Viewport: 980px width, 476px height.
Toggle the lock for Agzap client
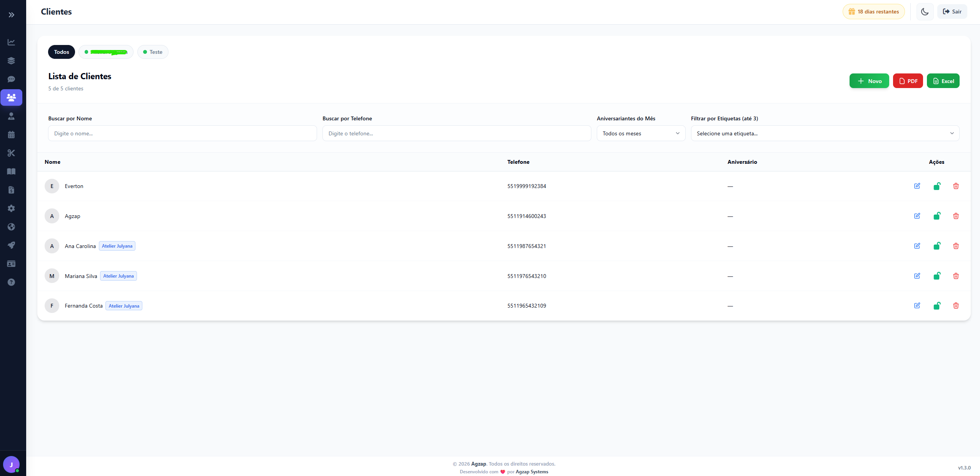pyautogui.click(x=937, y=216)
